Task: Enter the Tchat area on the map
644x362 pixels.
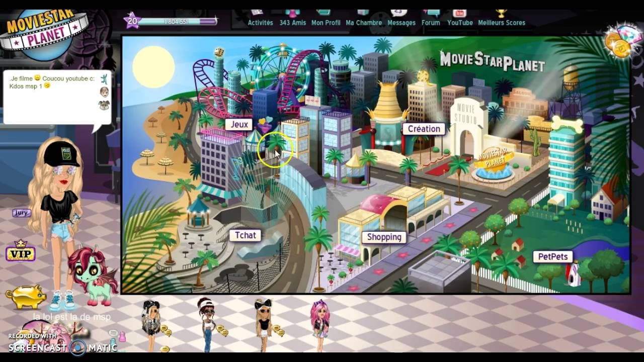Action: [246, 235]
